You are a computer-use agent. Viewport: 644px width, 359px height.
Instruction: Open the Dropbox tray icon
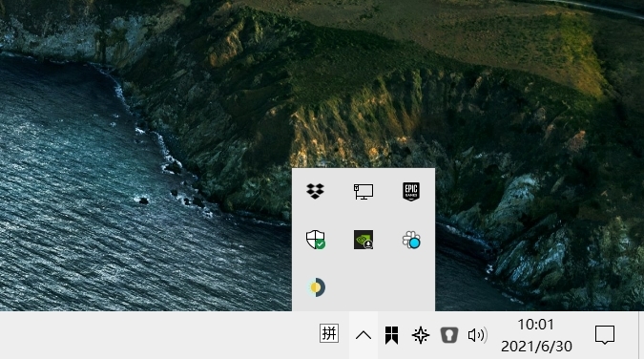pyautogui.click(x=316, y=191)
